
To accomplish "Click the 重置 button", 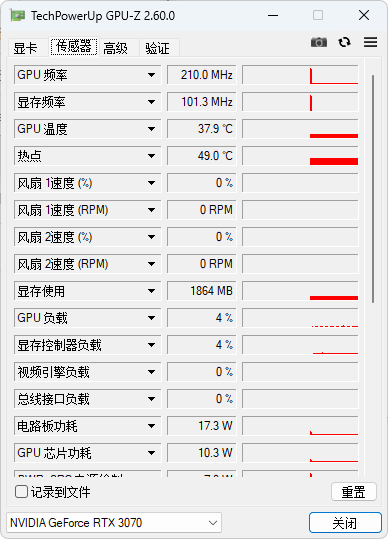I will [x=354, y=492].
